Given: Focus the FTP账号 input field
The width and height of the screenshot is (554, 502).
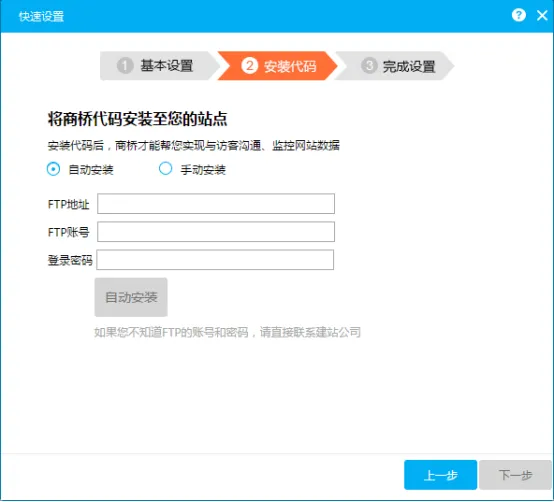Looking at the screenshot, I should [216, 232].
